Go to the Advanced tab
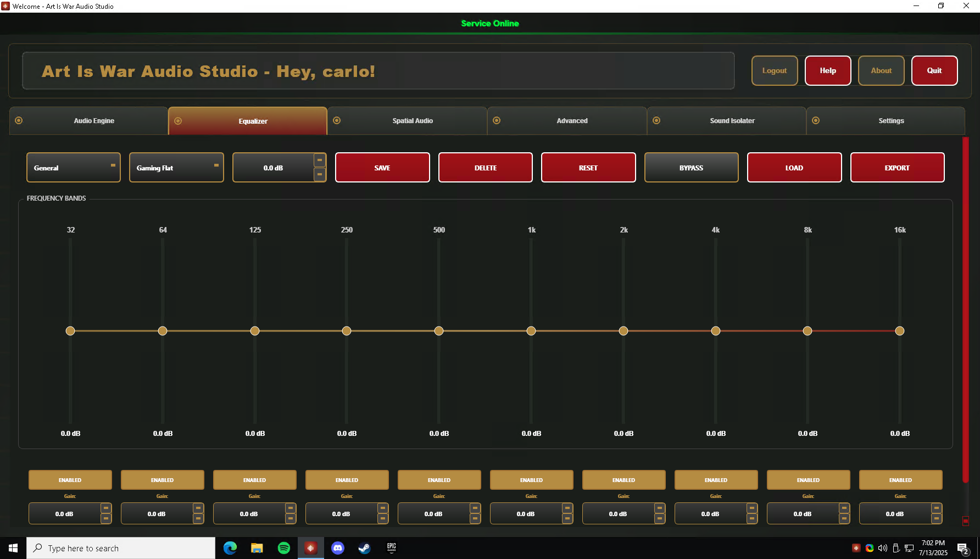 click(x=567, y=121)
